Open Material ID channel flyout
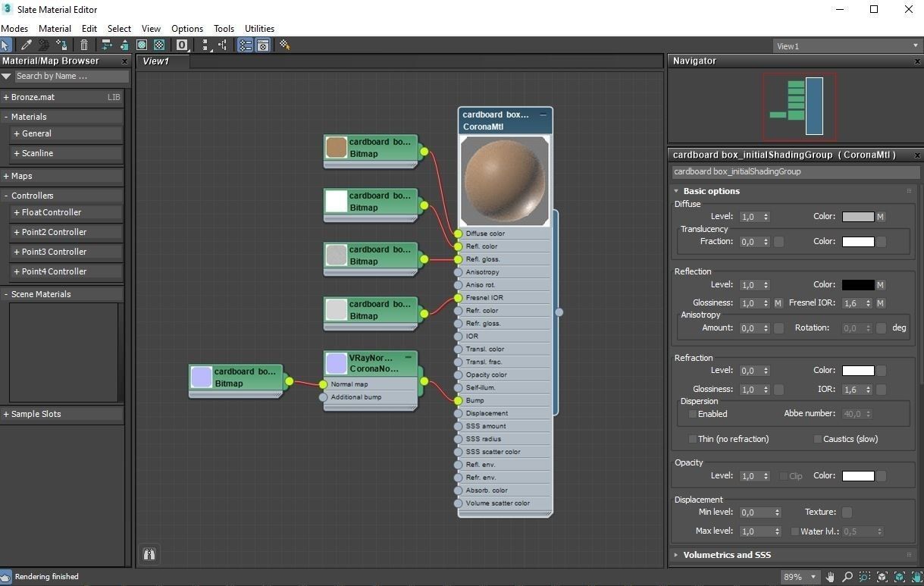 182,45
